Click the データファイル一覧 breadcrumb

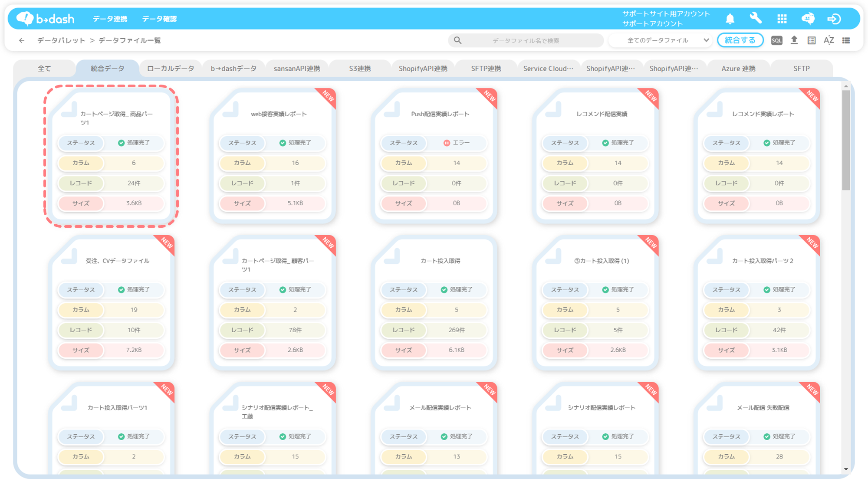coord(129,40)
